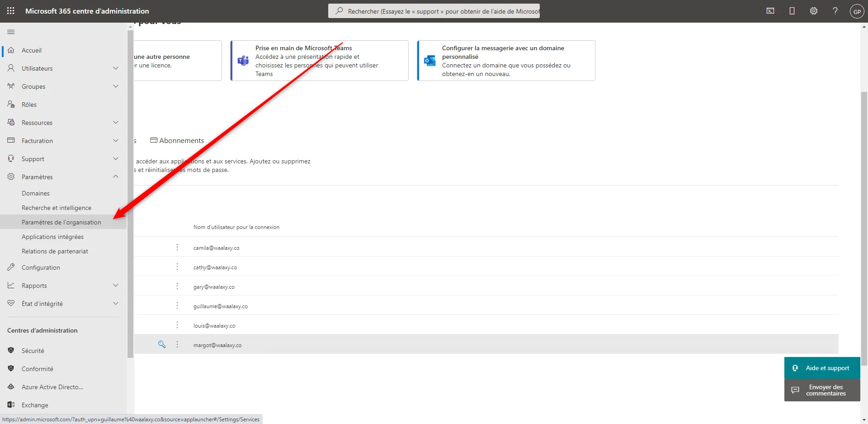This screenshot has width=868, height=424.
Task: Expand the Support chevron
Action: [x=116, y=159]
